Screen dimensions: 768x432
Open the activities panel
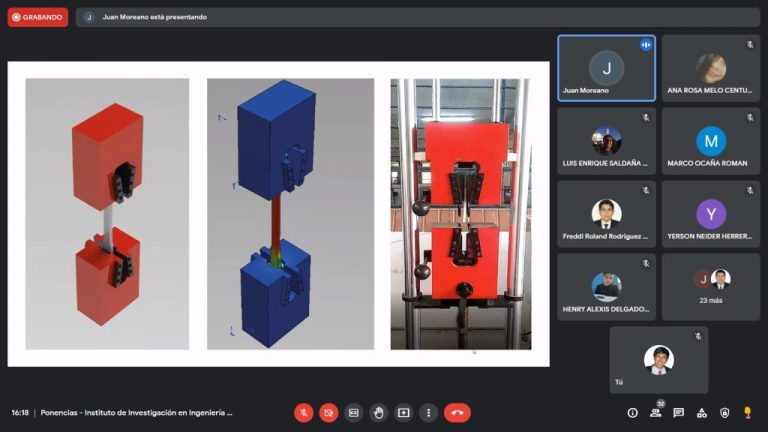pyautogui.click(x=702, y=412)
